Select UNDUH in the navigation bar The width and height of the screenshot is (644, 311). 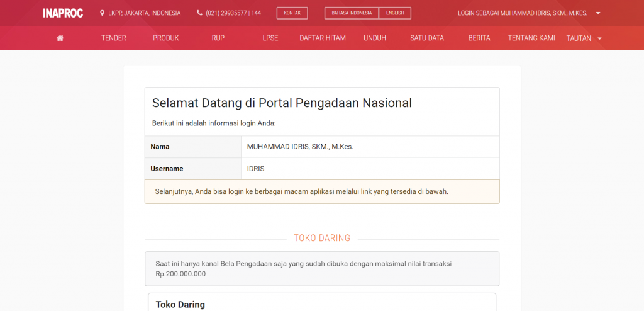375,38
